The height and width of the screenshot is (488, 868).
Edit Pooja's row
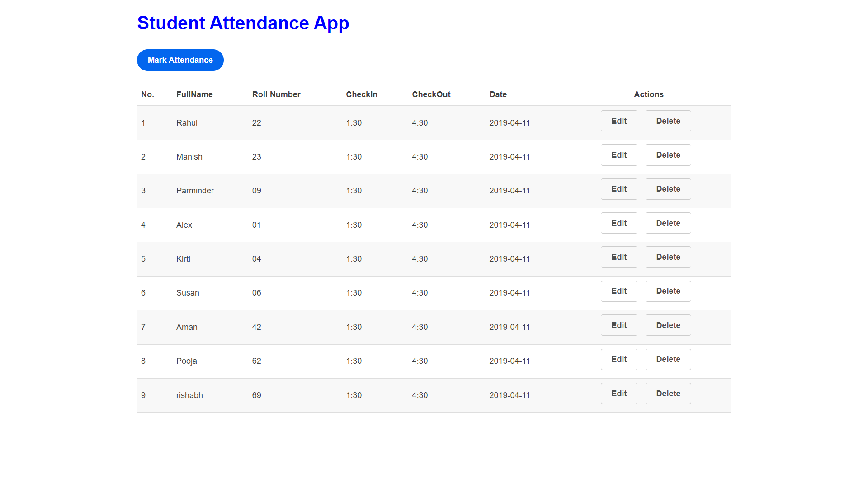click(618, 359)
